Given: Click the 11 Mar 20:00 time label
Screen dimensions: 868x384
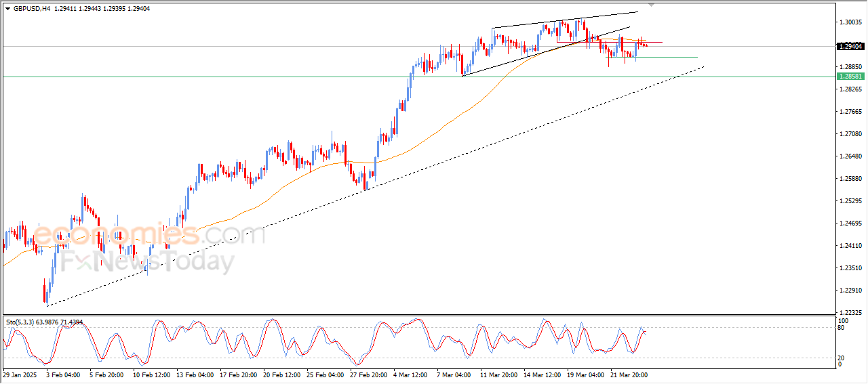Looking at the screenshot, I should 499,374.
